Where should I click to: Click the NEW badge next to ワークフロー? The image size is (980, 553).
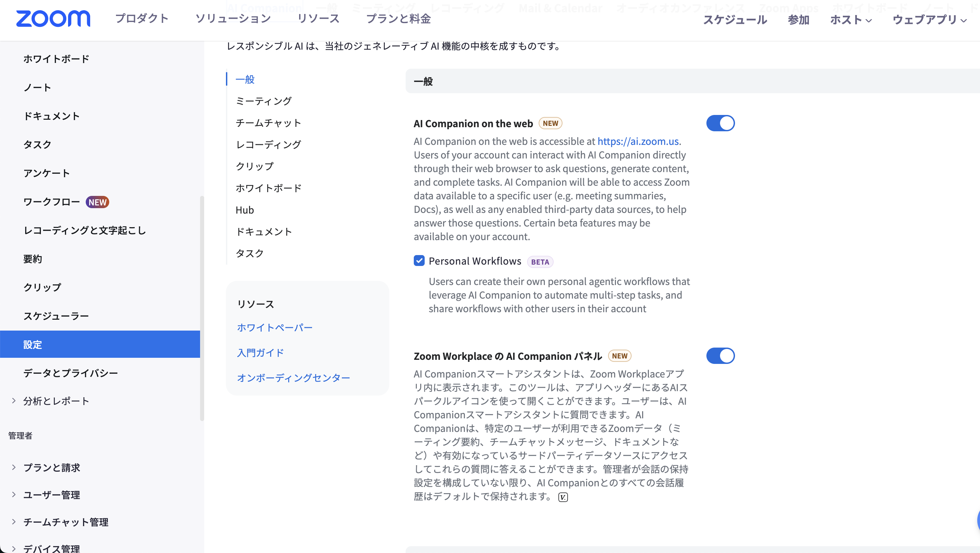coord(97,202)
